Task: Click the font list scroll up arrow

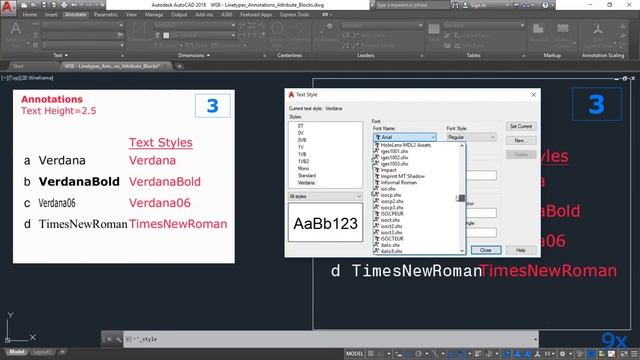Action: pos(462,145)
